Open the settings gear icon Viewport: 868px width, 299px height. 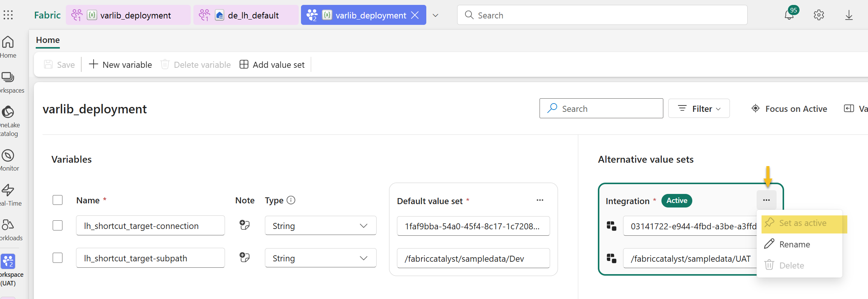point(819,15)
